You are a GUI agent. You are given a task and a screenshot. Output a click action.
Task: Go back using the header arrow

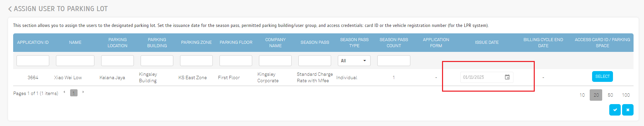point(10,9)
